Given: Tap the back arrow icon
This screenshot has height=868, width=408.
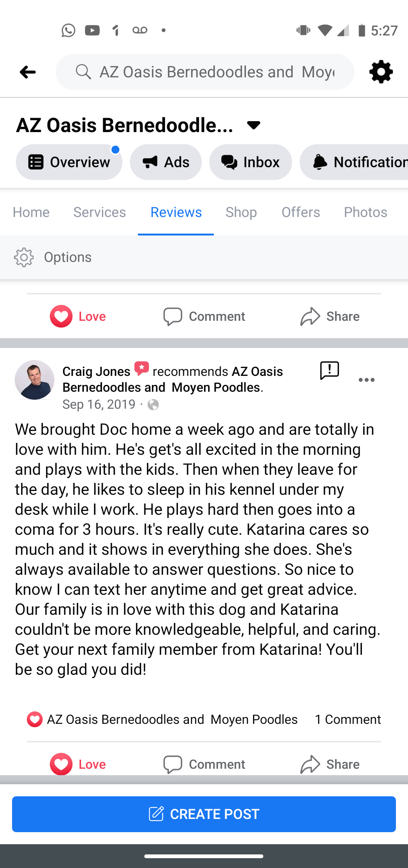Looking at the screenshot, I should [x=28, y=72].
